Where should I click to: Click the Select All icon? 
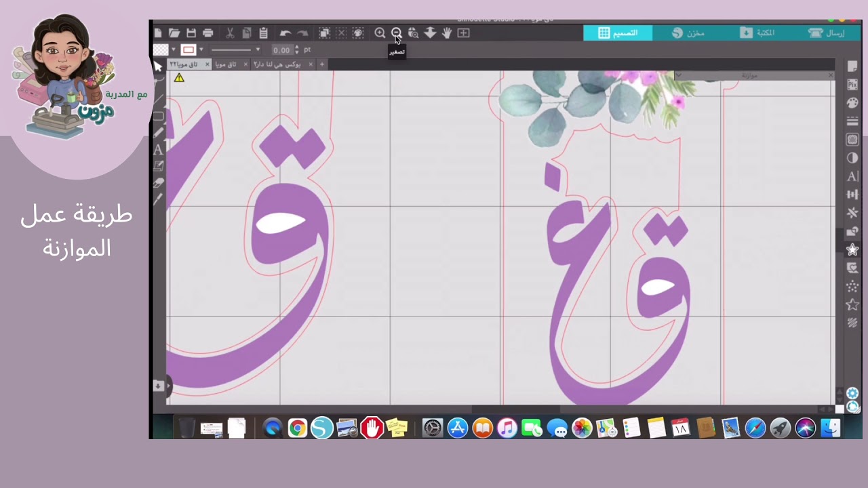click(x=325, y=33)
